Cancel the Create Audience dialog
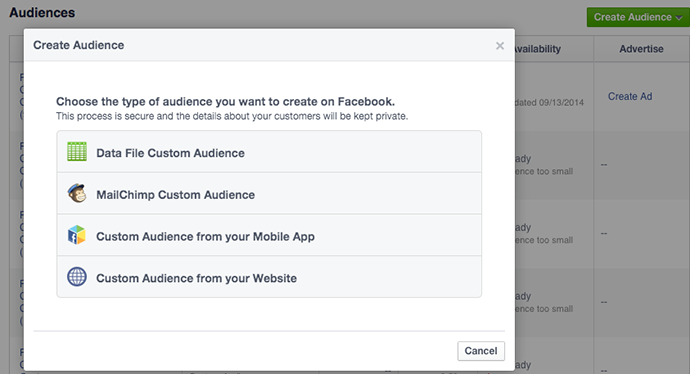 tap(481, 351)
